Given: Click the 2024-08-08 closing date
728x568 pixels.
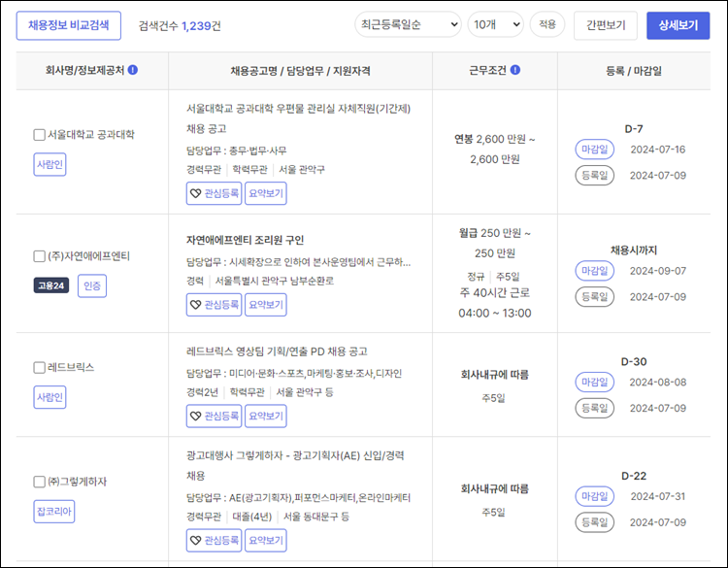Looking at the screenshot, I should coord(658,383).
